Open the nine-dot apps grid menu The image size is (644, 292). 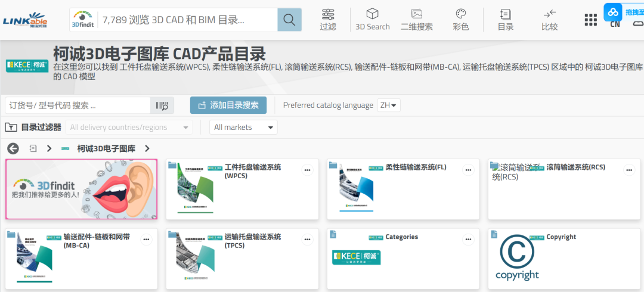point(590,20)
